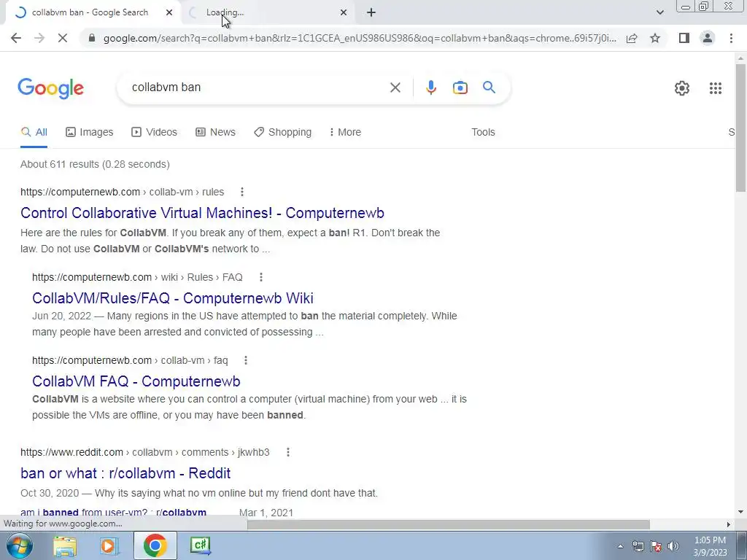Screen dimensions: 747x560
Task: Clear the search box text
Action: point(395,87)
